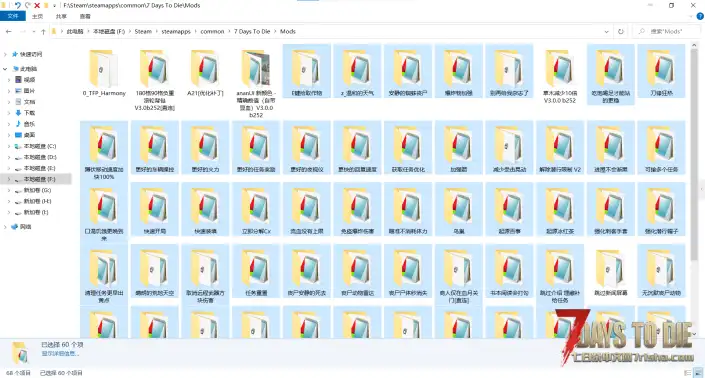Open the 0_TFP_Harmony folder icon
Viewport: 705px width, 378px height.
click(x=103, y=69)
